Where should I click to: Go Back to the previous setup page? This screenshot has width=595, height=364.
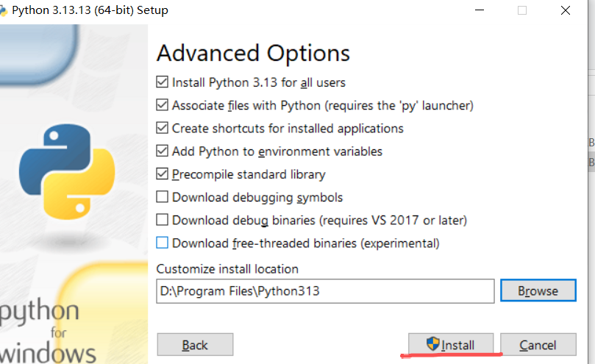coord(195,345)
